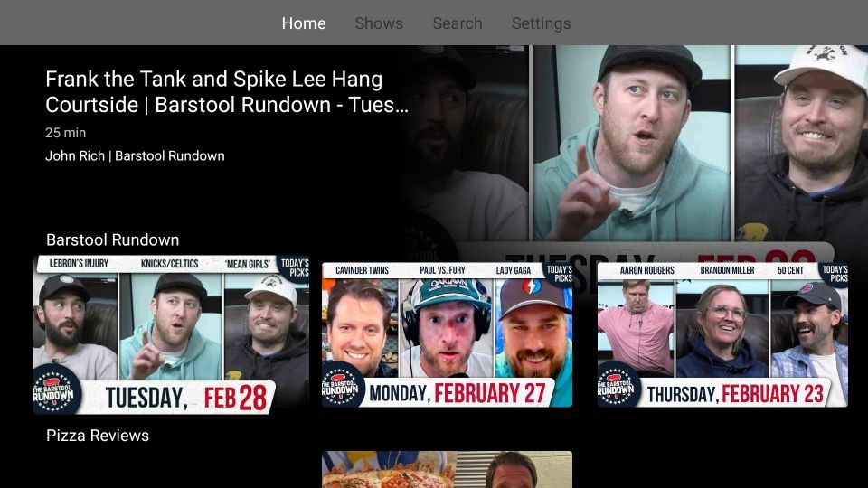
Task: Click the featured title 'Frank the Tank and Spike Lee'
Action: click(x=227, y=92)
